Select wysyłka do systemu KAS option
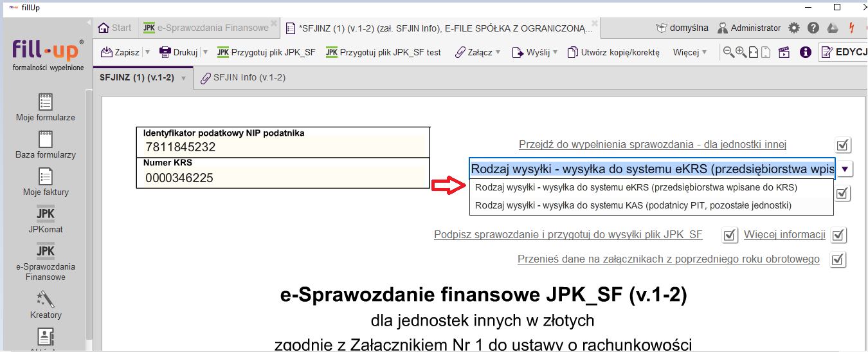 [x=651, y=205]
